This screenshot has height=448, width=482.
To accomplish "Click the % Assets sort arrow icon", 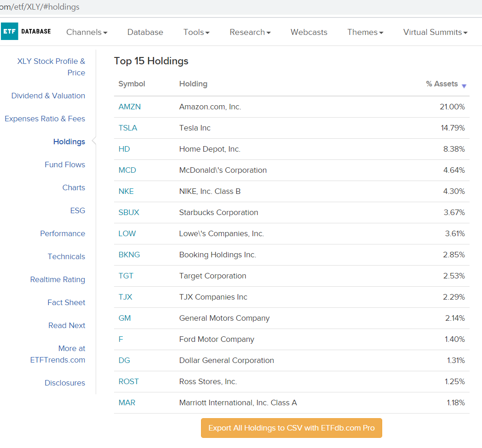I will point(464,86).
